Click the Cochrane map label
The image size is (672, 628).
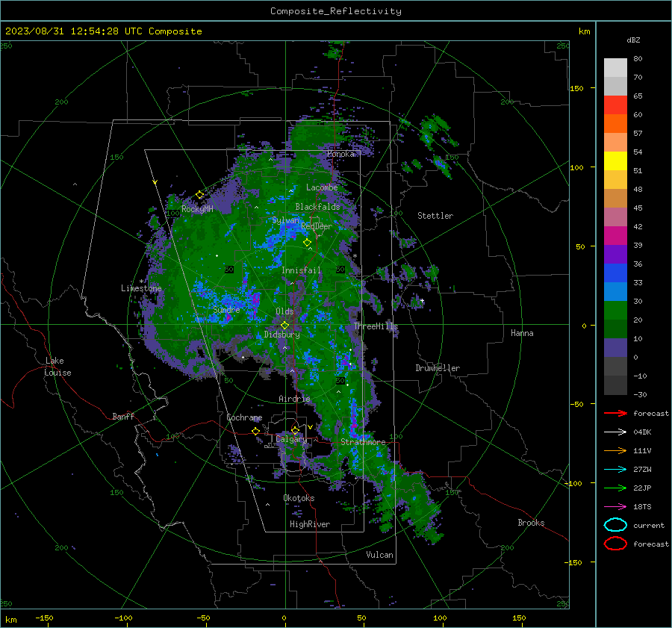[x=244, y=417]
